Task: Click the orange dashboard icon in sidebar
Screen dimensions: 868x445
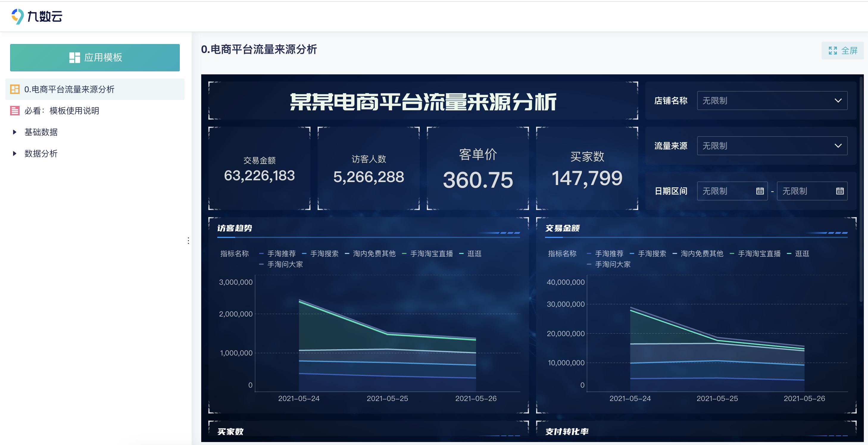Action: [x=15, y=89]
